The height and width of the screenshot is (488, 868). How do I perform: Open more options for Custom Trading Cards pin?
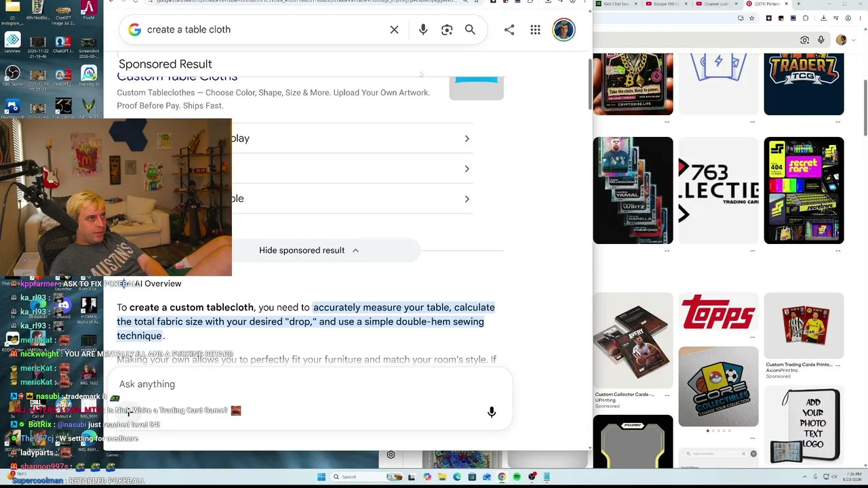point(837,365)
